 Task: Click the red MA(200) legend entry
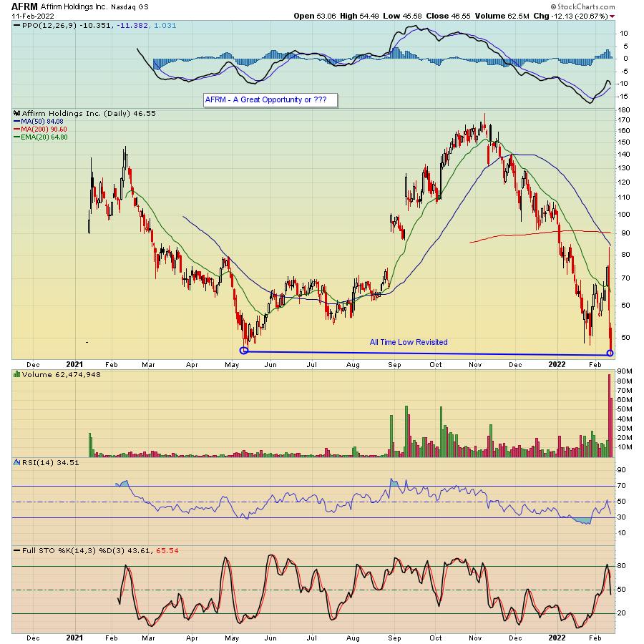pos(40,129)
